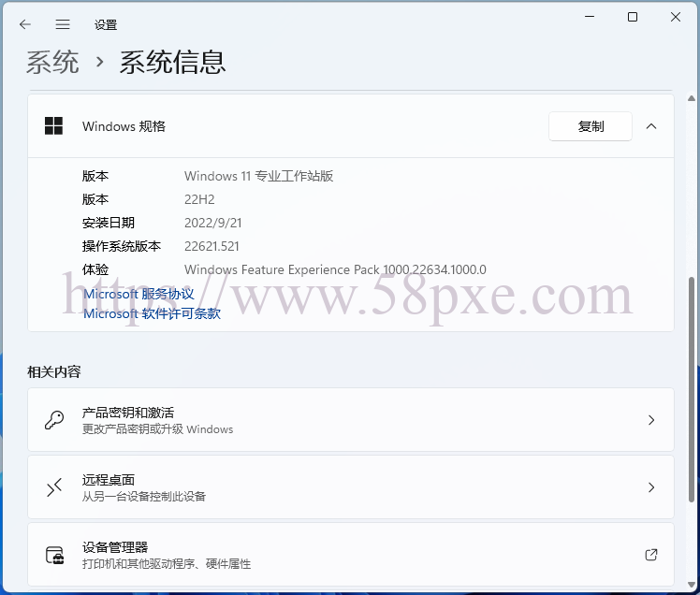Open 远程桌面 settings
700x595 pixels.
pos(350,487)
